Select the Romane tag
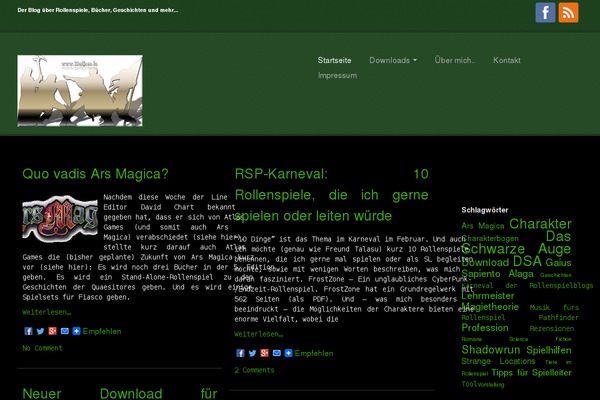This screenshot has height=400, width=600. click(471, 339)
